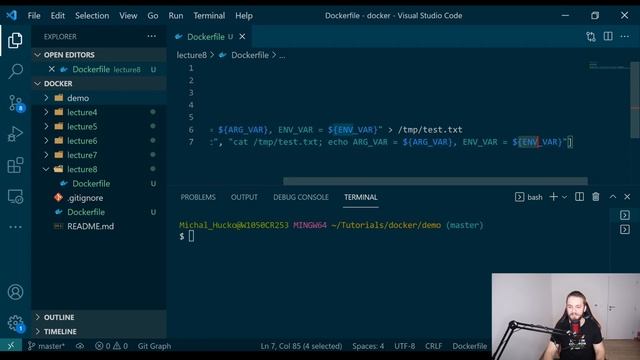Close Dockerfile in Open Editors list

[51, 69]
